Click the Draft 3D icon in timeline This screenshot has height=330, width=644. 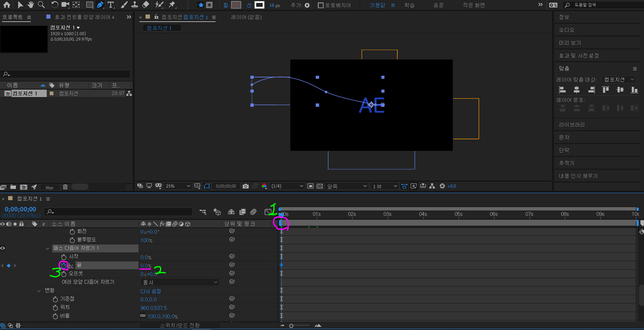click(217, 212)
